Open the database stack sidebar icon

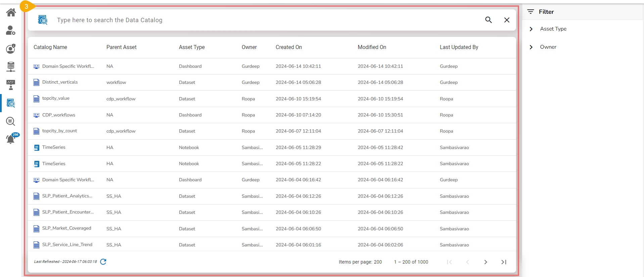coord(11,67)
